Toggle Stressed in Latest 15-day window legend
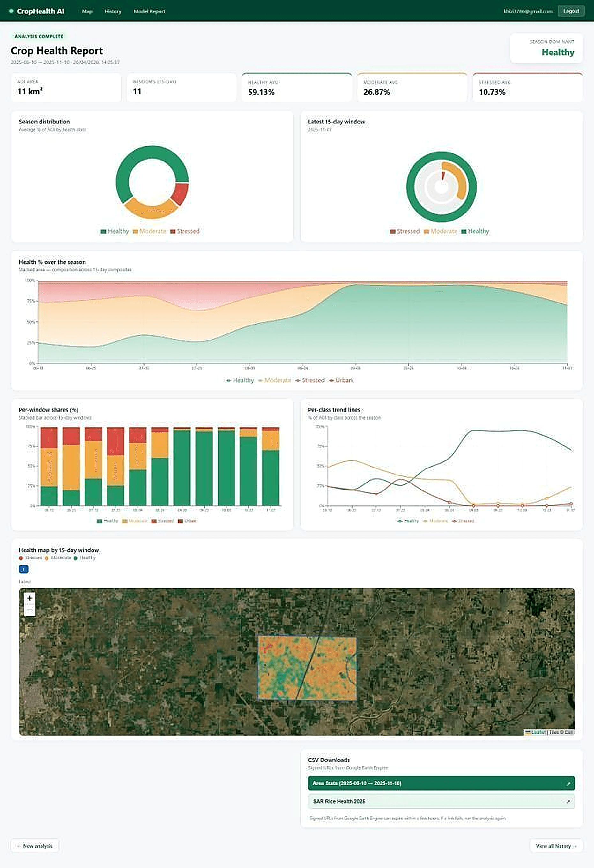Screen dimensions: 594x868 point(405,231)
